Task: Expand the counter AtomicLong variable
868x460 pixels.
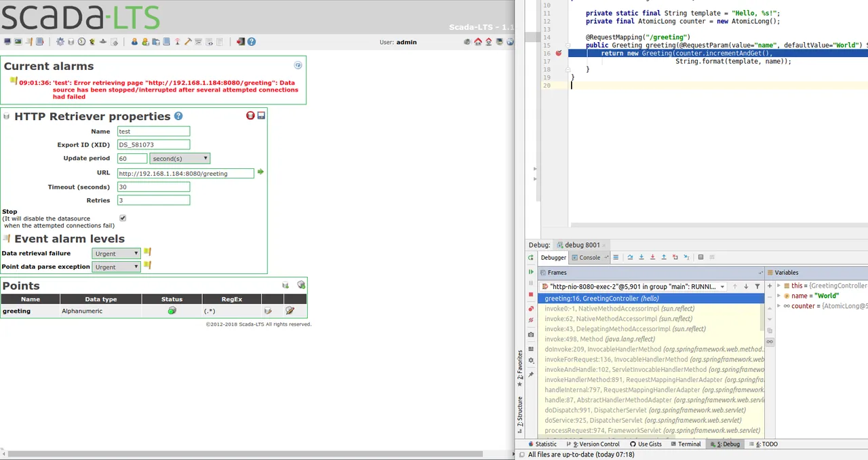Action: (778, 306)
